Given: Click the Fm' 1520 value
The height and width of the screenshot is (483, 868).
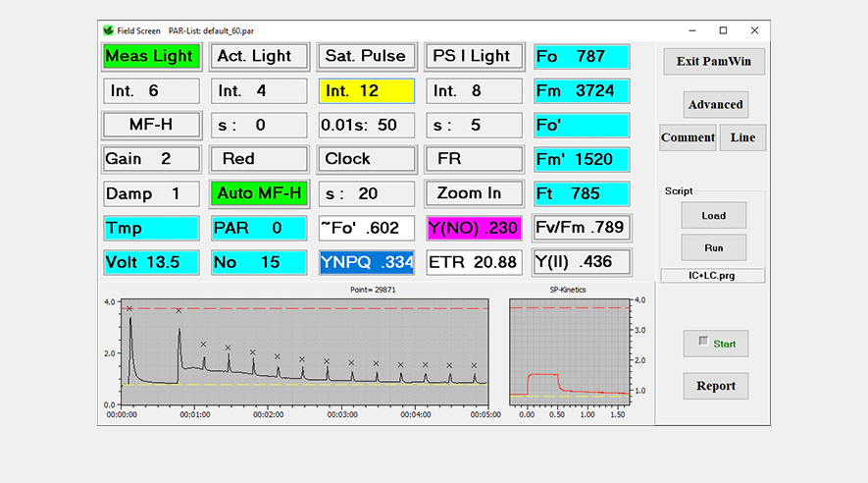Looking at the screenshot, I should 582,159.
